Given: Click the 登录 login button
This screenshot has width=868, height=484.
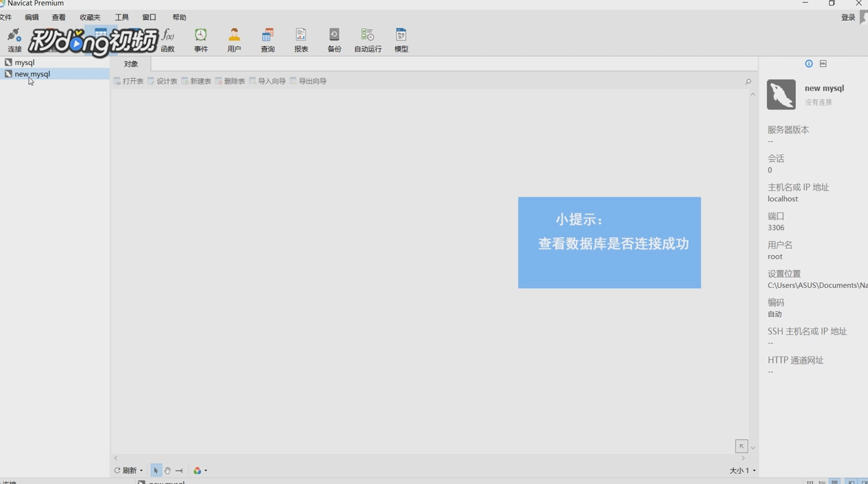Looking at the screenshot, I should 848,17.
